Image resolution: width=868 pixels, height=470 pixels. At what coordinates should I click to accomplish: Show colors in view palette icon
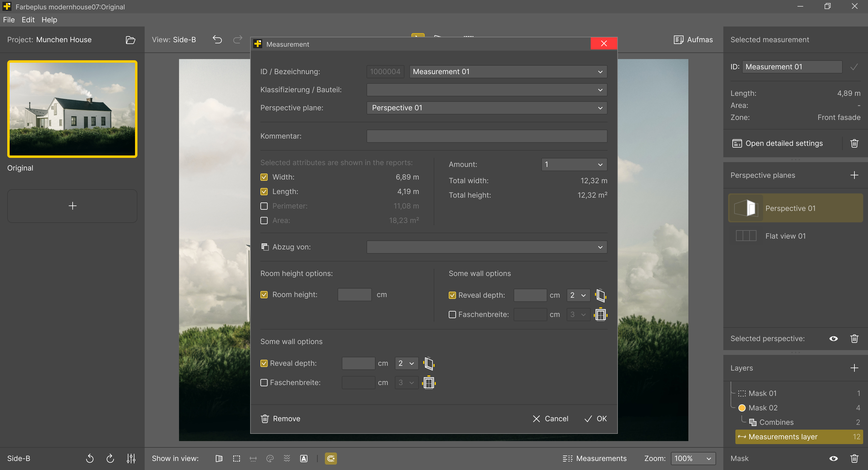(x=270, y=459)
